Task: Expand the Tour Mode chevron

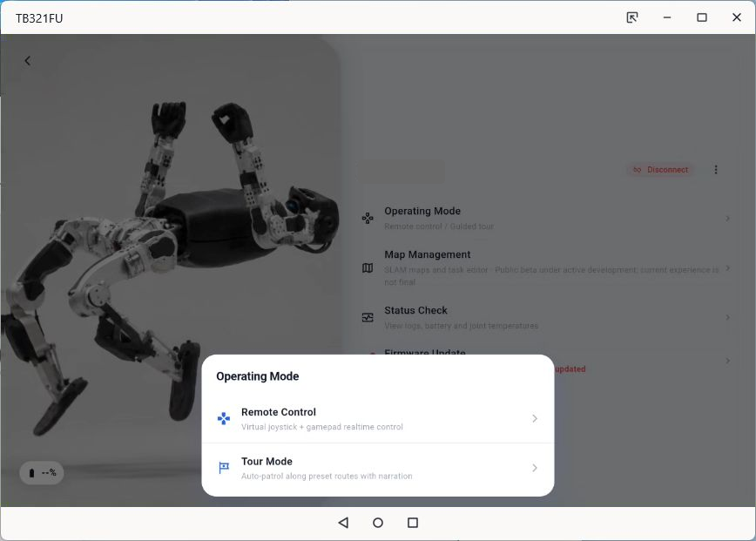Action: coord(534,468)
